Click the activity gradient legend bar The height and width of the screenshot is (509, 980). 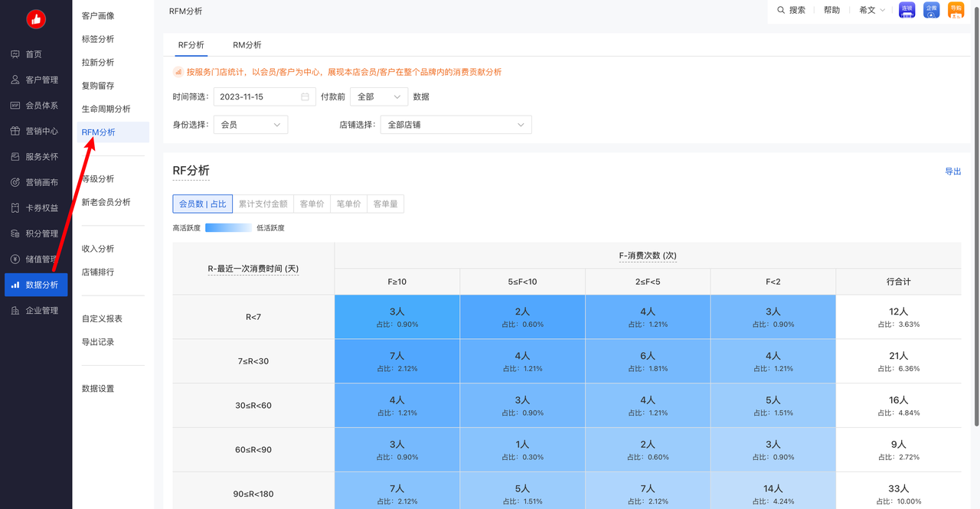point(228,227)
